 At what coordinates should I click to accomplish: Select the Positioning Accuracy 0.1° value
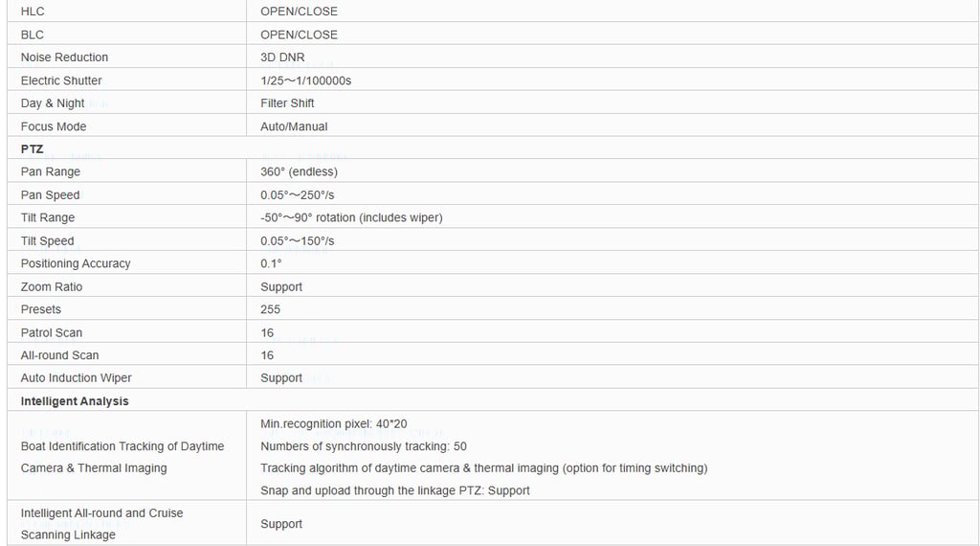271,263
